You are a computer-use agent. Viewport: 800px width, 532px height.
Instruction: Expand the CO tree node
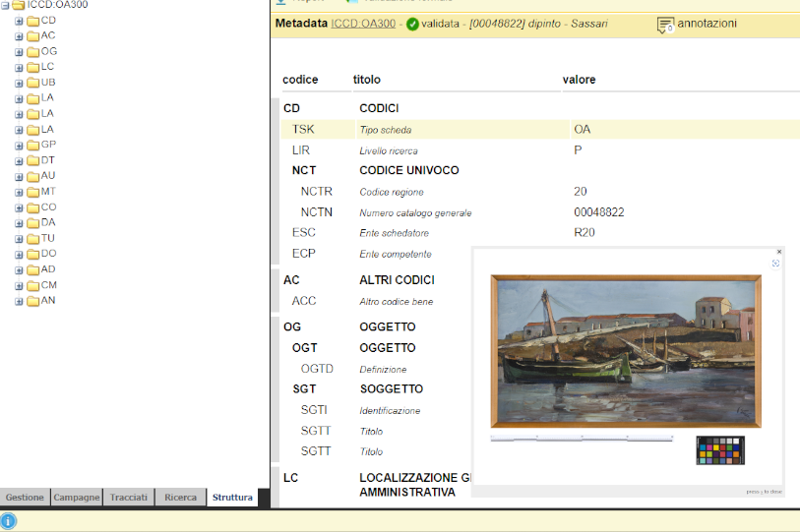click(x=19, y=208)
